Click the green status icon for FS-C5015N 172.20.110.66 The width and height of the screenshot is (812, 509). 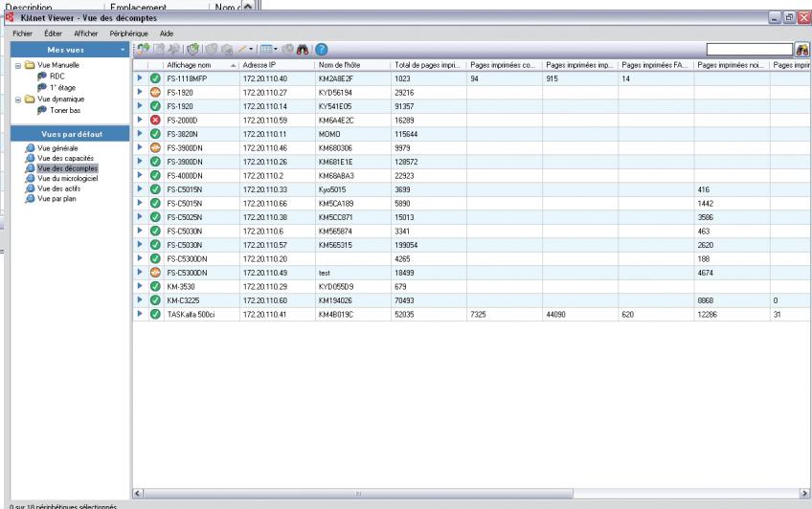click(155, 203)
